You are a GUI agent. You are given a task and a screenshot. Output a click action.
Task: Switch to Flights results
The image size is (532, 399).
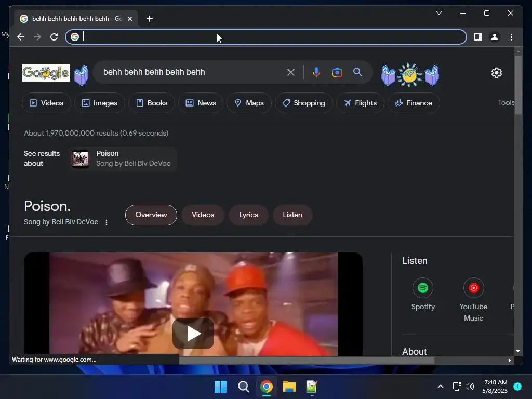[360, 103]
